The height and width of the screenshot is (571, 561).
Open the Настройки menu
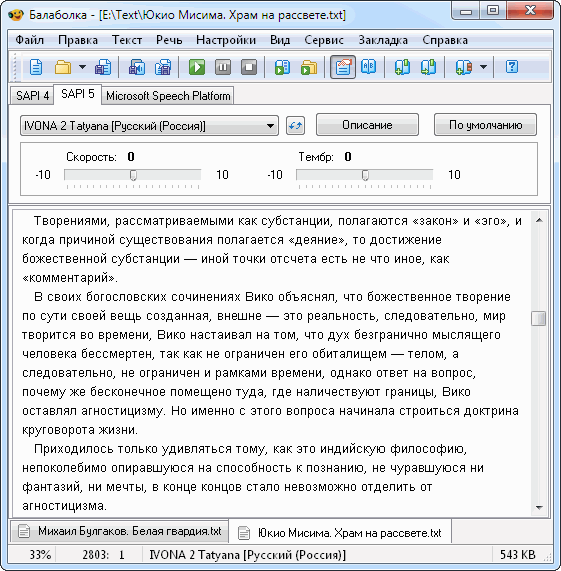226,40
